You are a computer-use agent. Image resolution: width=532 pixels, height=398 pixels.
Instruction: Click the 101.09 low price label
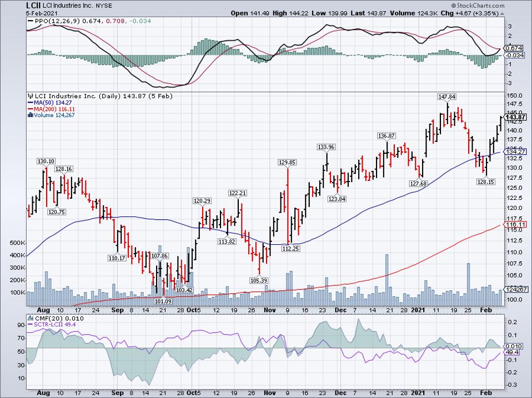coord(163,301)
